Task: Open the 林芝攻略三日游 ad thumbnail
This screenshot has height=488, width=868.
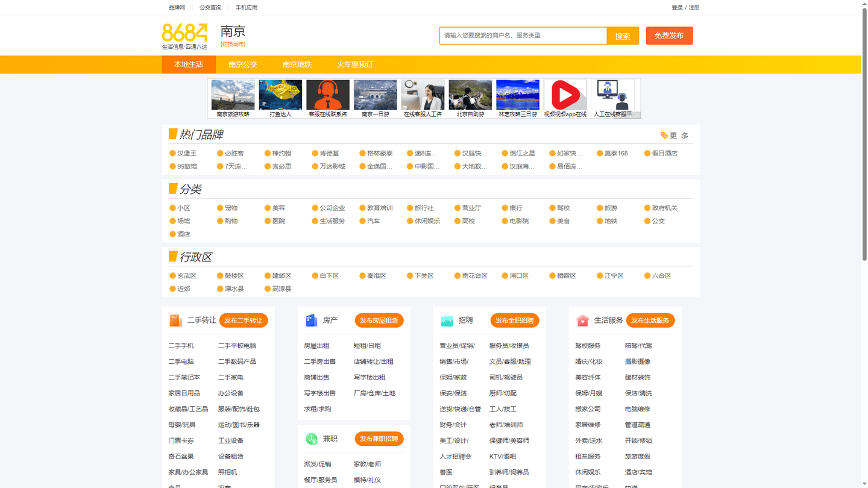Action: 518,99
